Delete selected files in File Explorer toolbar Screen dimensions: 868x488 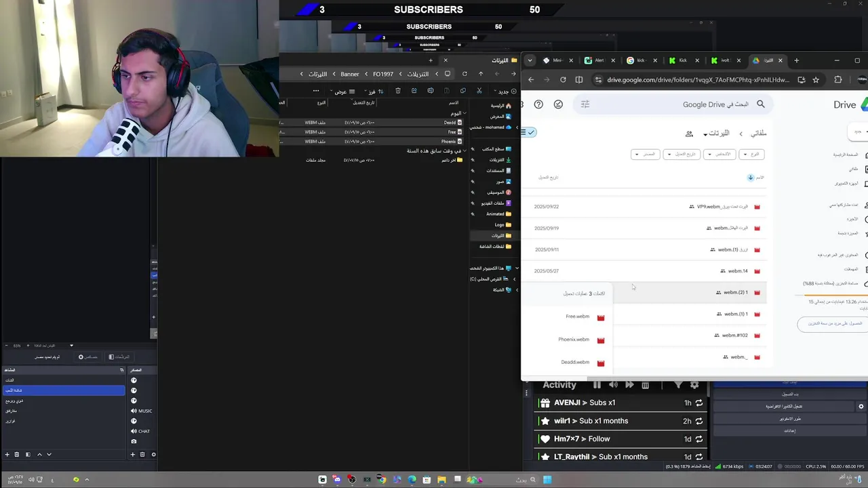(398, 91)
